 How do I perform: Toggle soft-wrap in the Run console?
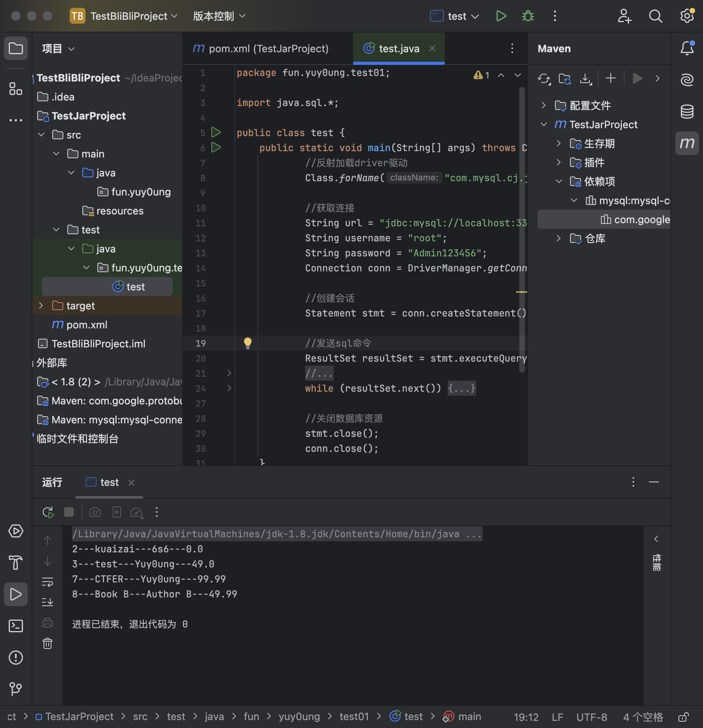click(x=47, y=582)
